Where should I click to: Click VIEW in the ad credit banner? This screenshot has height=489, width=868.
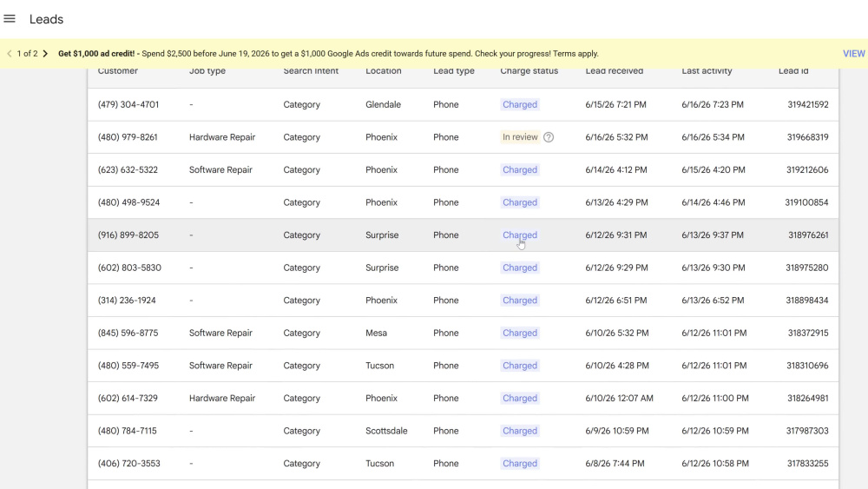pyautogui.click(x=853, y=54)
